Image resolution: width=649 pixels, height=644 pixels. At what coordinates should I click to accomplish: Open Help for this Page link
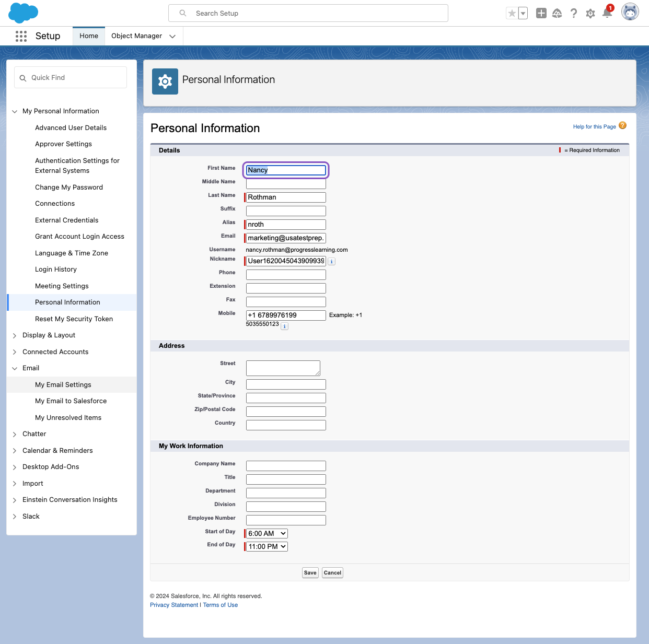pyautogui.click(x=594, y=126)
